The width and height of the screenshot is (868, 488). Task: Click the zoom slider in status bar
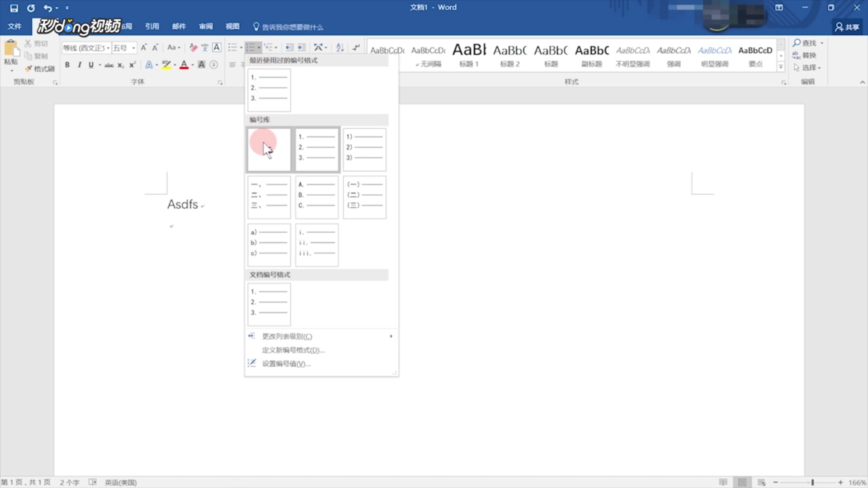(x=812, y=483)
